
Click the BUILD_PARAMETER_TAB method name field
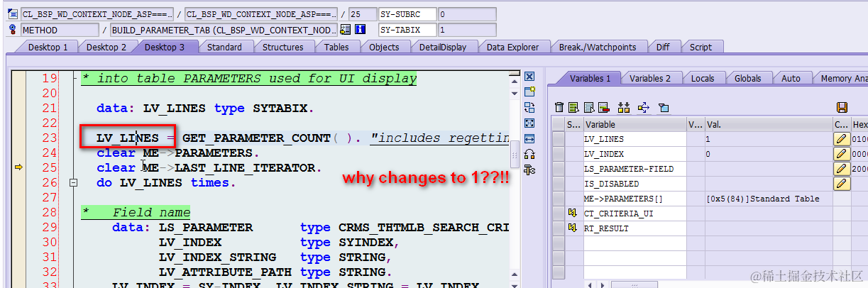tap(224, 30)
